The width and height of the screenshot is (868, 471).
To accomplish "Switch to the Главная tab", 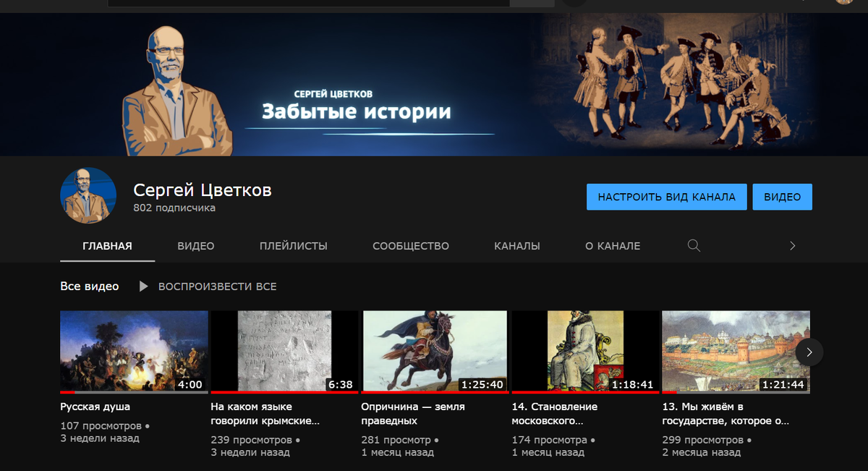I will coord(107,246).
